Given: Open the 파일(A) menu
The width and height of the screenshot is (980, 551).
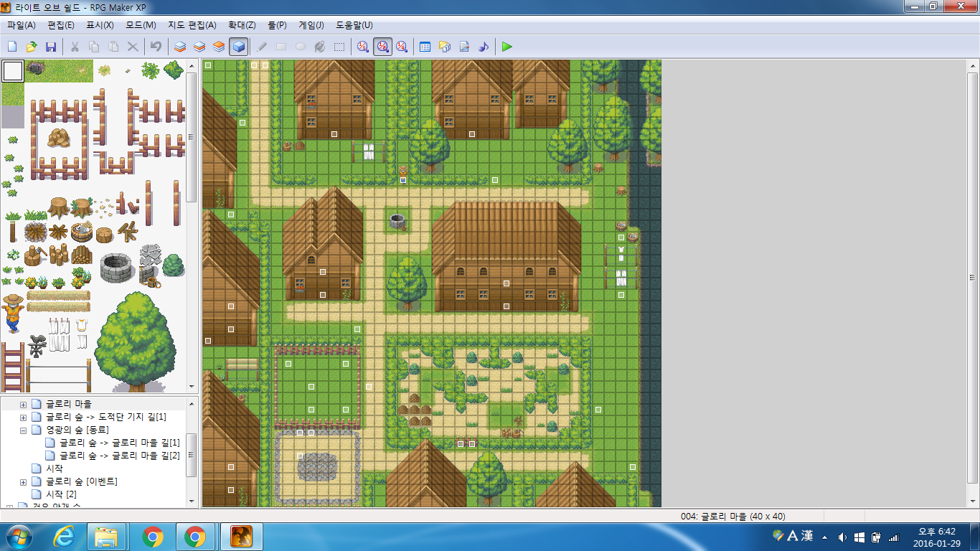Looking at the screenshot, I should (22, 25).
